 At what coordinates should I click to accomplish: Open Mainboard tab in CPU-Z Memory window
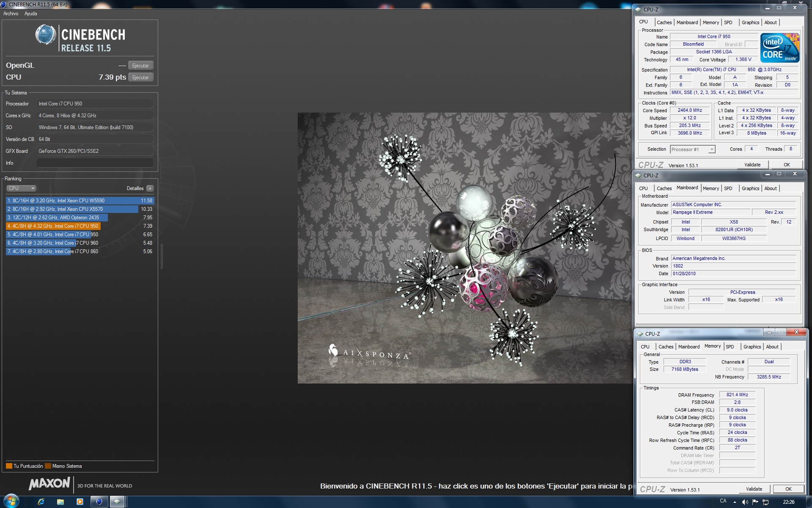689,347
